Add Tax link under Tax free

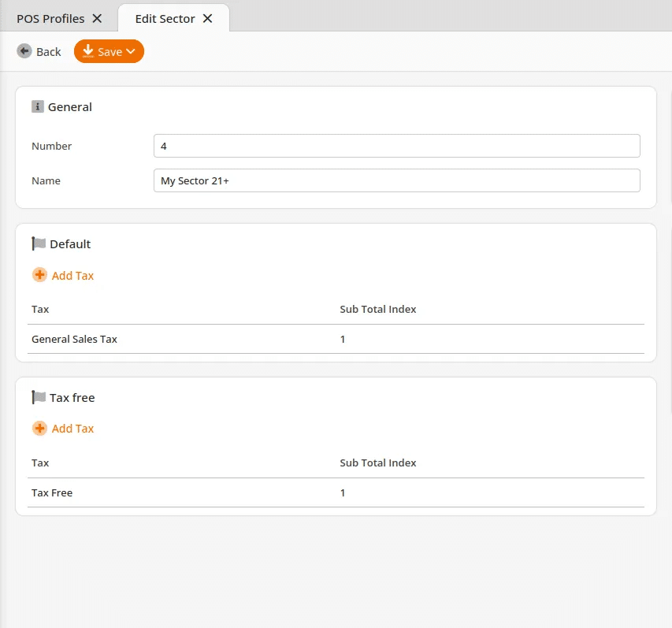72,429
